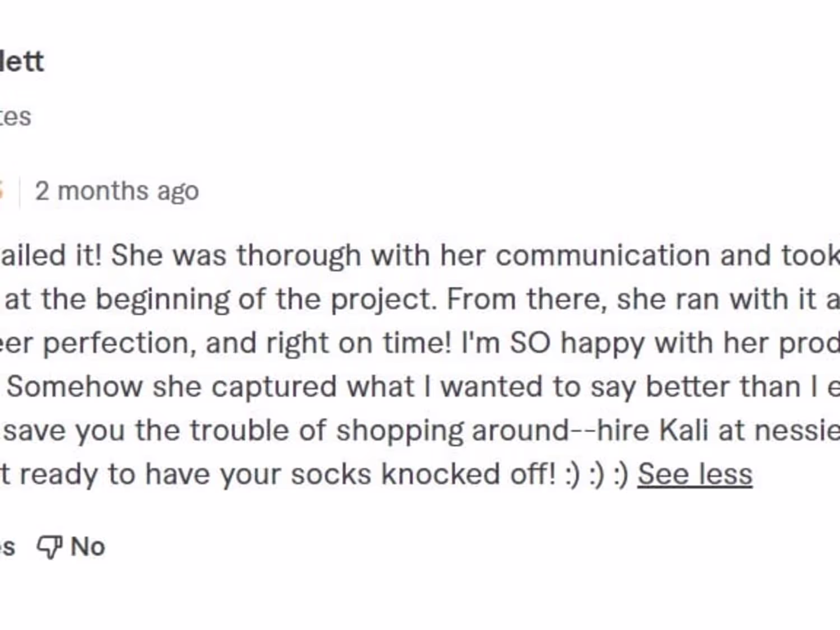Click the thumbs-down icon
The width and height of the screenshot is (840, 630).
(49, 547)
